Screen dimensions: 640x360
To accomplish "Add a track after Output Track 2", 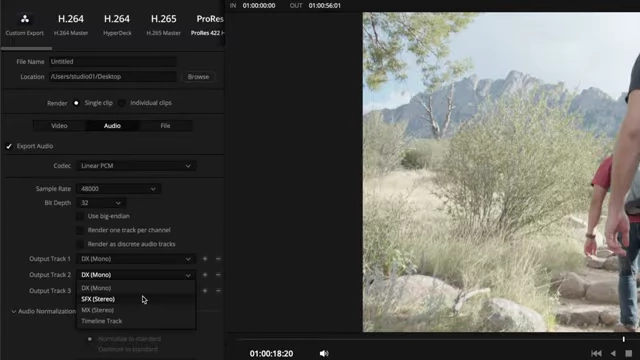I will tap(205, 275).
